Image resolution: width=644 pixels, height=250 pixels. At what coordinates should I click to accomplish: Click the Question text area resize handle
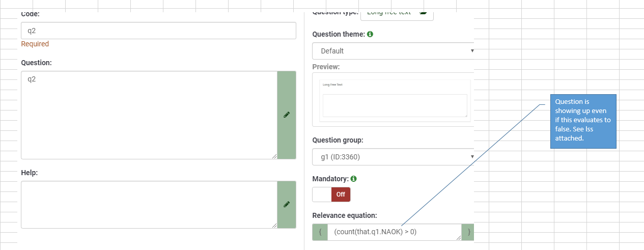click(274, 156)
